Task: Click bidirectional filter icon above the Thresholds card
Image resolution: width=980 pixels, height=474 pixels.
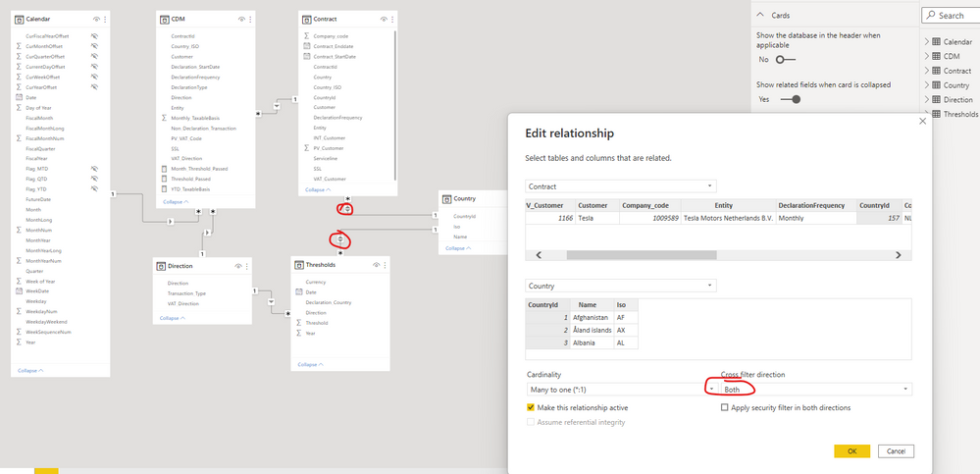Action: point(340,239)
